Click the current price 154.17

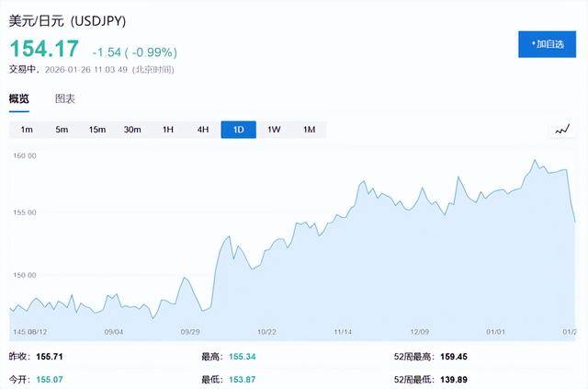pos(44,48)
